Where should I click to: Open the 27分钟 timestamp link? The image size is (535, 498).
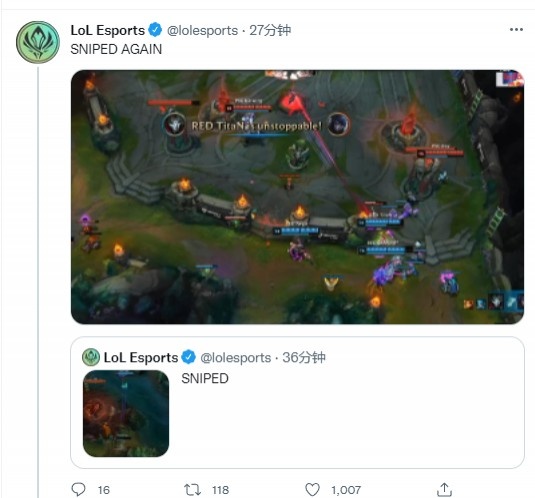point(270,30)
